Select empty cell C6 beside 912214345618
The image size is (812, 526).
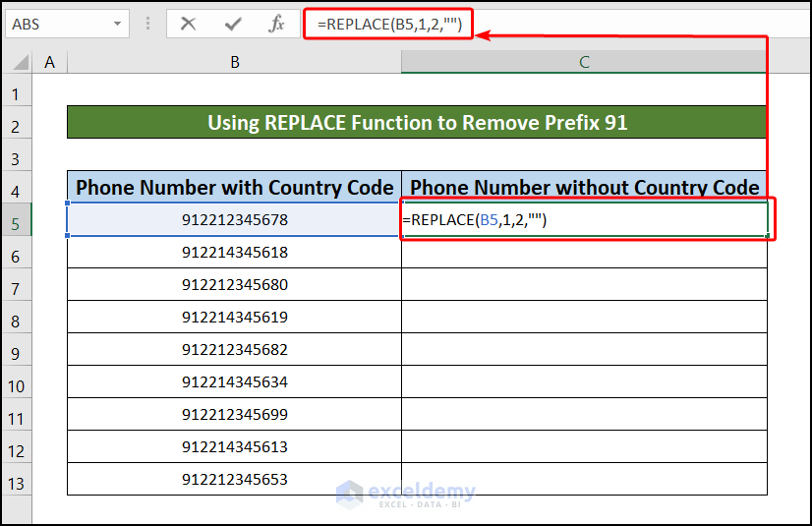point(584,252)
